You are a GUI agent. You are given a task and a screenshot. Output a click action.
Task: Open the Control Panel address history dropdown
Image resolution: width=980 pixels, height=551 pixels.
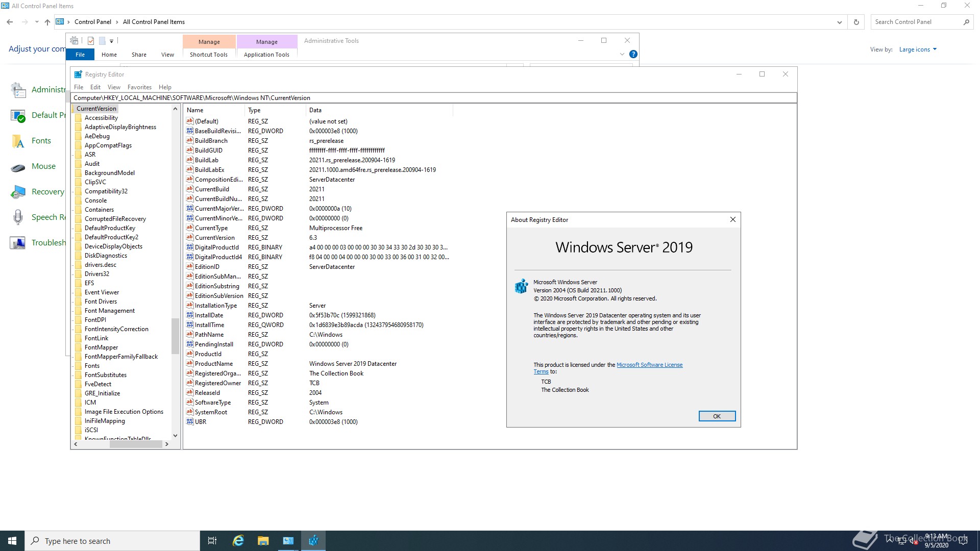pyautogui.click(x=839, y=22)
